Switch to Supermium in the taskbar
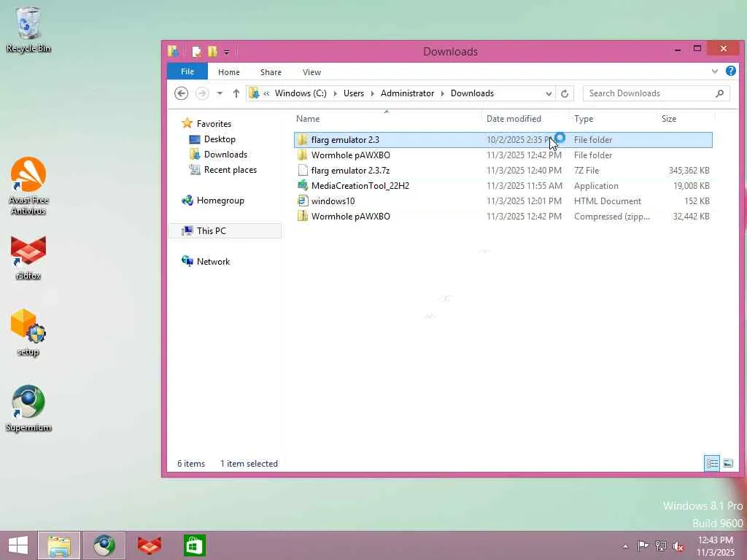Screen dimensions: 747x560 click(x=104, y=545)
